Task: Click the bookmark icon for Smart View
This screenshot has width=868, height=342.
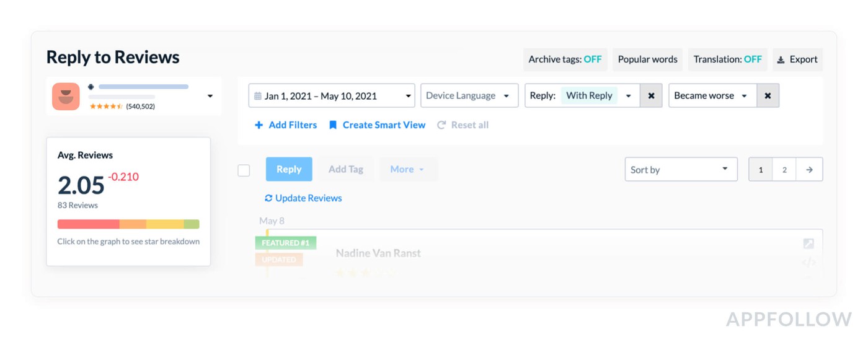Action: [333, 125]
